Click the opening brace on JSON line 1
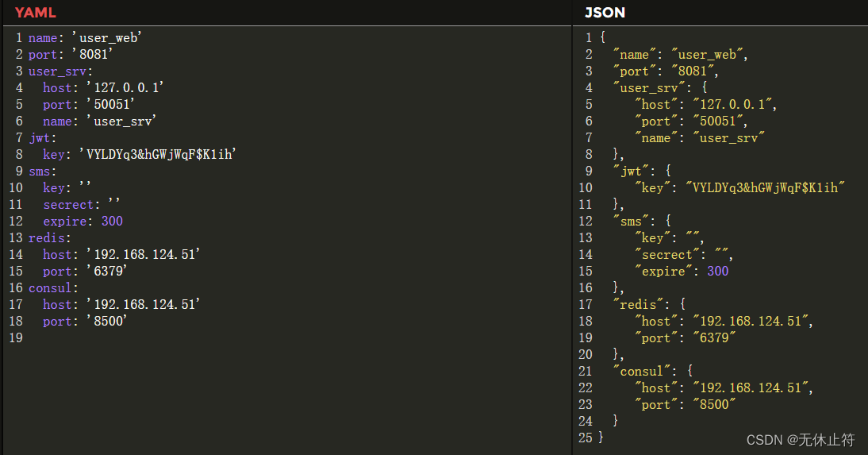This screenshot has height=455, width=868. tap(603, 37)
